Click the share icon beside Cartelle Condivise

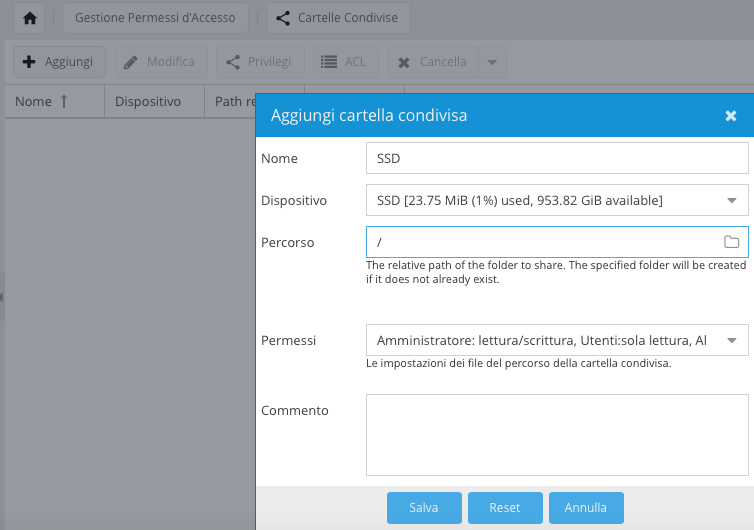(x=283, y=18)
